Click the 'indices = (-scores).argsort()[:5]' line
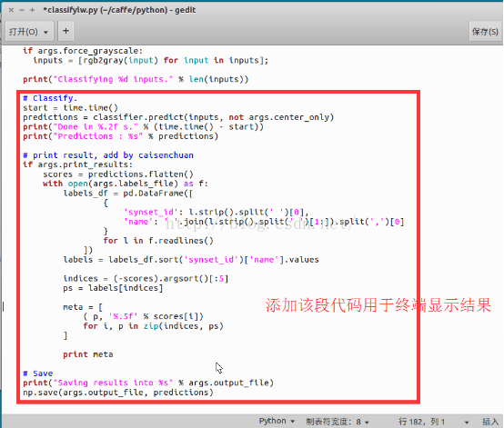Screen dimensions: 504x428 146,278
